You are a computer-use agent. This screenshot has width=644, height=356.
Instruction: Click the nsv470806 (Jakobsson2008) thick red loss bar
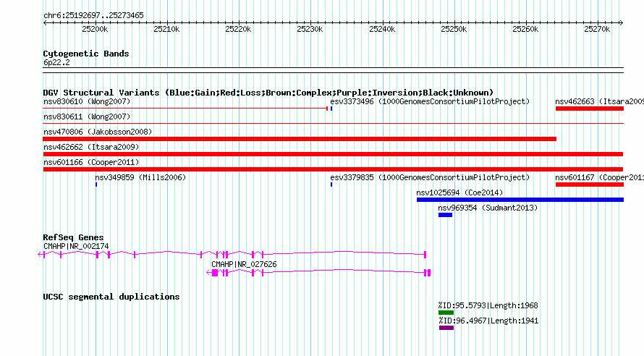pyautogui.click(x=300, y=139)
